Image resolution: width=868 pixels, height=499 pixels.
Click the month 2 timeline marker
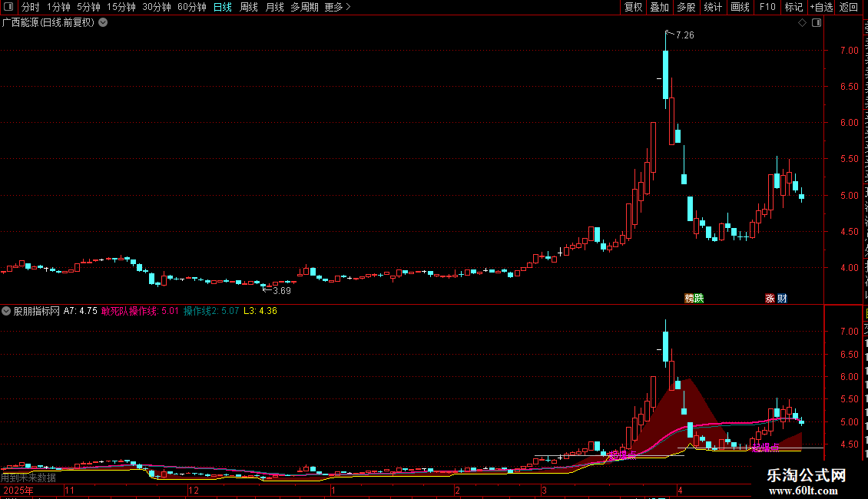457,490
